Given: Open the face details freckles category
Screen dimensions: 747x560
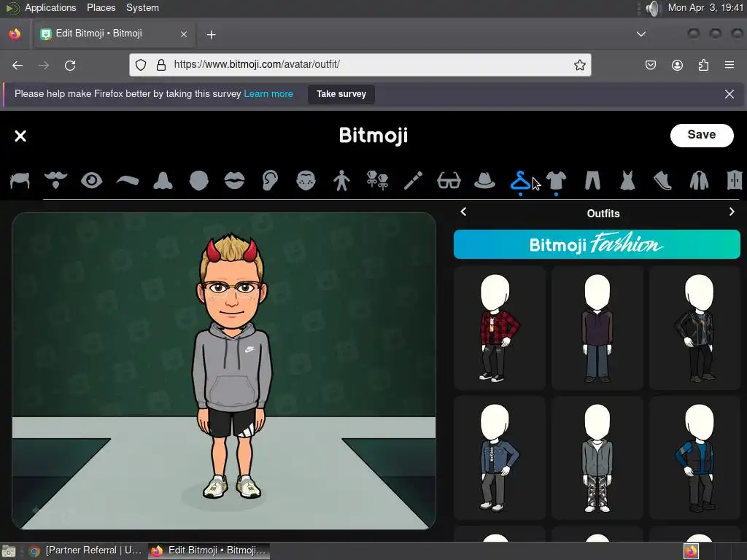Looking at the screenshot, I should point(306,181).
